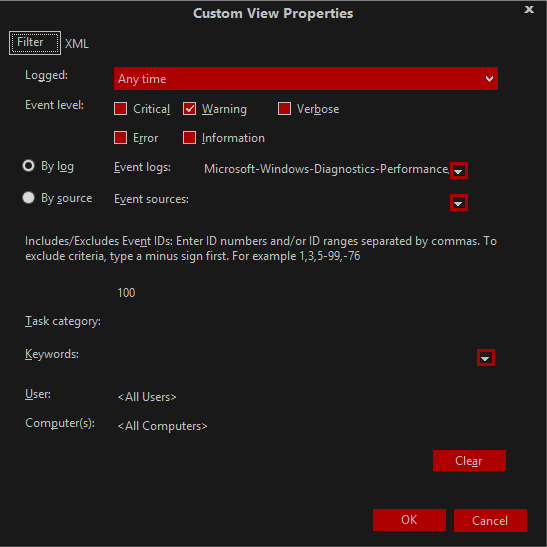Check the Critical event level box
The image size is (547, 547).
[x=120, y=108]
